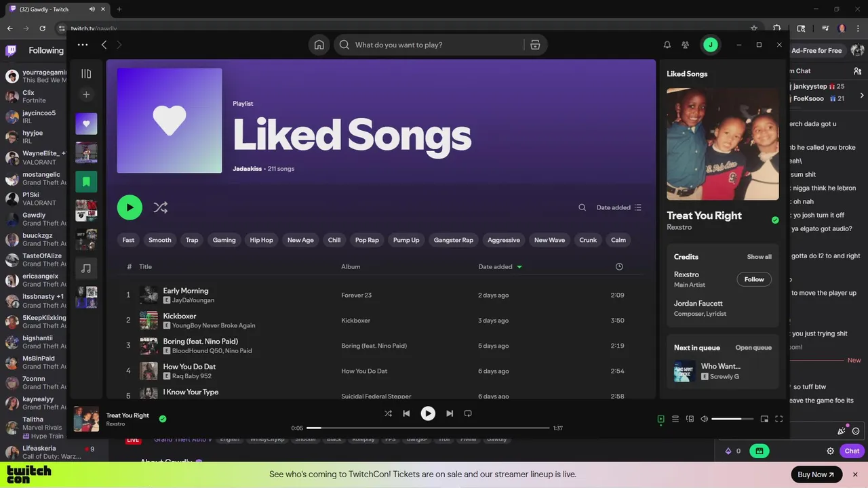
Task: Toggle repeat mode
Action: [468, 413]
